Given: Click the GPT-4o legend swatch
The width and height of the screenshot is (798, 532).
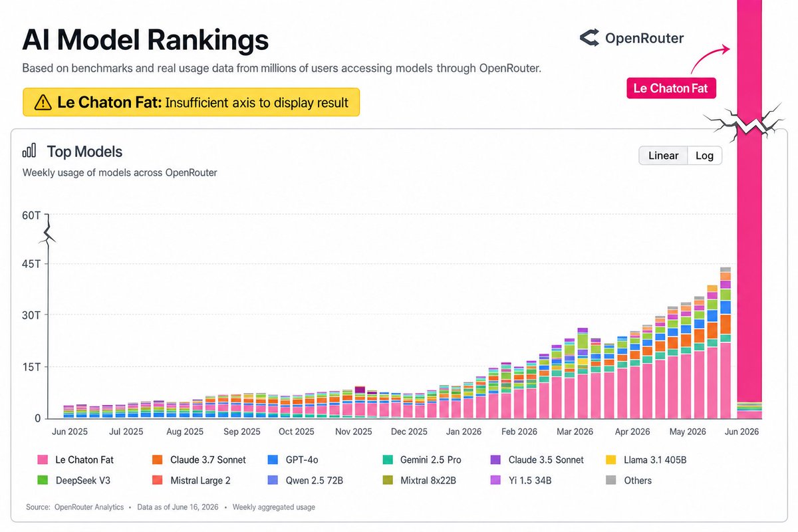Looking at the screenshot, I should point(272,460).
